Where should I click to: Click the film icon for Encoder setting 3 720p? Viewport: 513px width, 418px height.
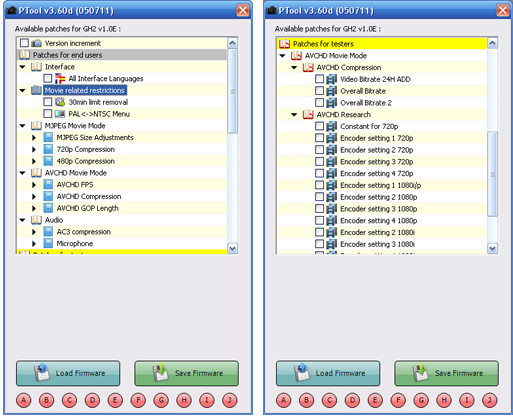tap(332, 161)
